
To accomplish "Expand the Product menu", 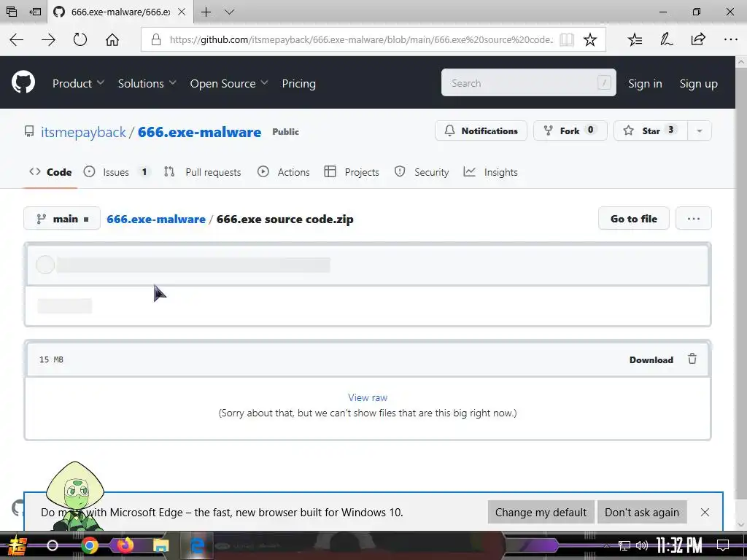I will [x=78, y=83].
